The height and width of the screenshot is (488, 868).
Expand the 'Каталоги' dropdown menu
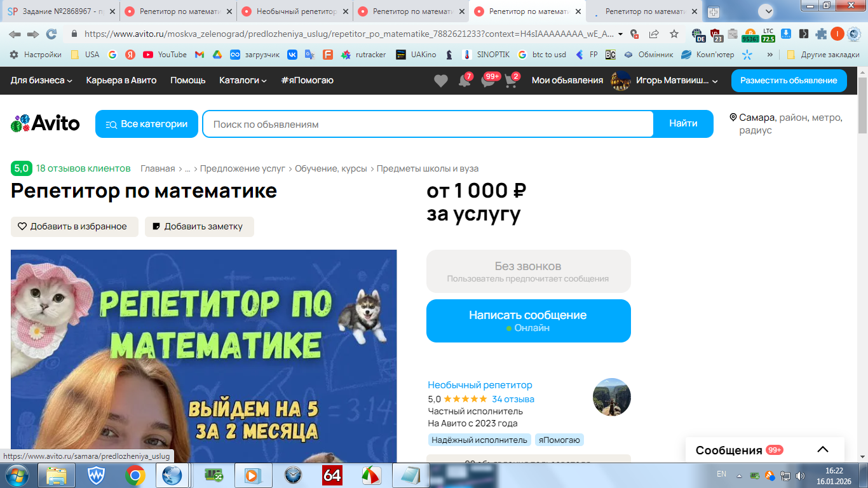pyautogui.click(x=243, y=80)
